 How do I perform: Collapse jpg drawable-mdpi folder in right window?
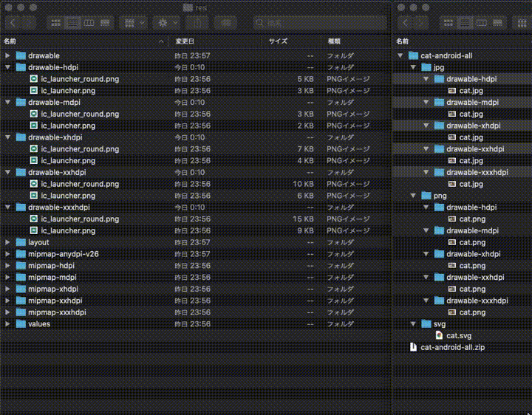pos(426,103)
